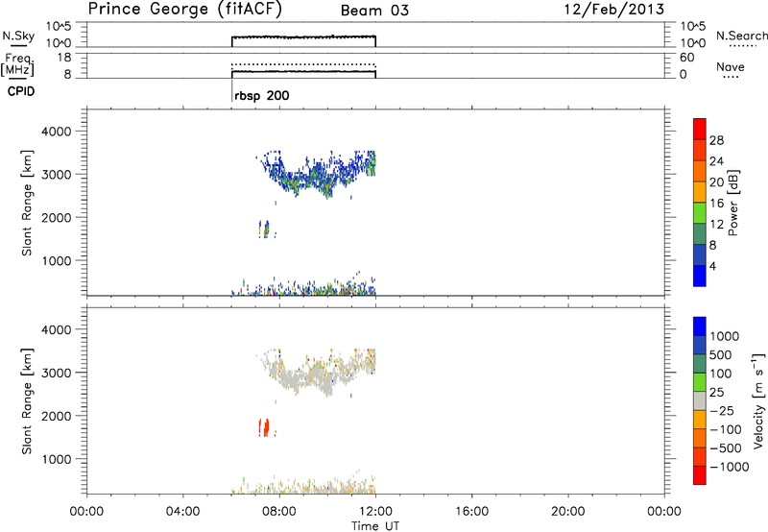Screen dimensions: 768x532
Task: Click the 'Power [dB]' colorbar title
Action: coord(732,203)
